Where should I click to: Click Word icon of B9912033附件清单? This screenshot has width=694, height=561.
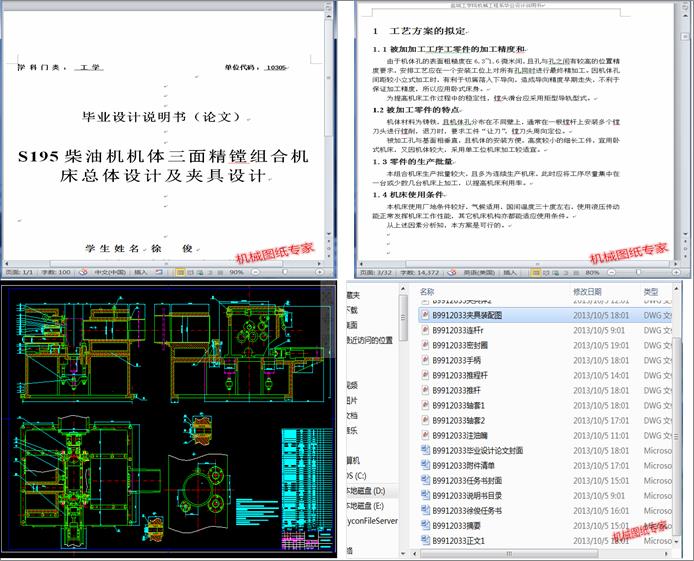[x=425, y=465]
